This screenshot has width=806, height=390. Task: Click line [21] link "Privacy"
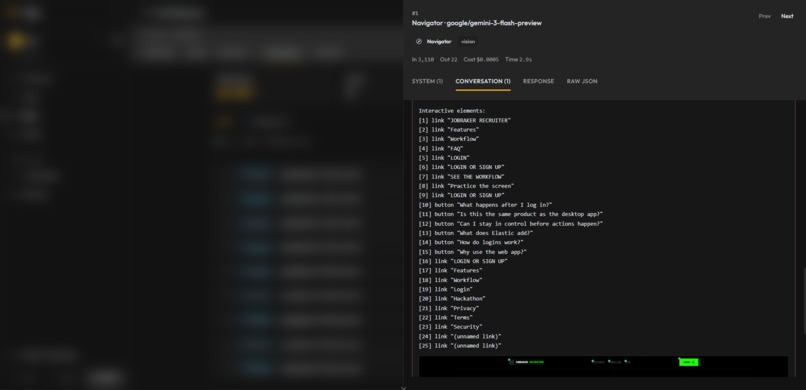pyautogui.click(x=449, y=308)
